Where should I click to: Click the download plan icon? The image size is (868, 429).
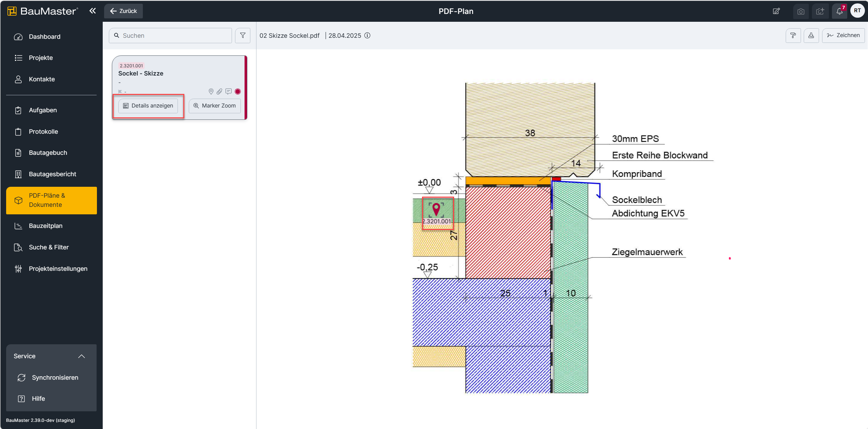pos(811,35)
